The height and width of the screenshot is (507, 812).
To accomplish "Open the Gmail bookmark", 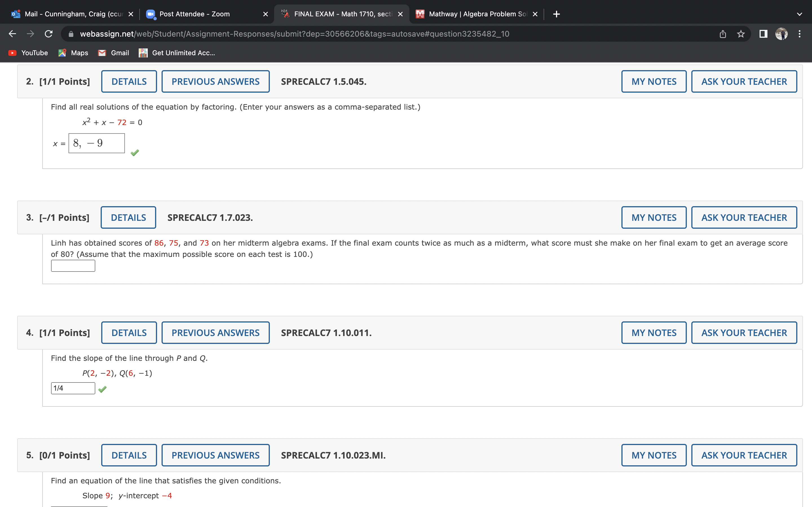I will (113, 53).
